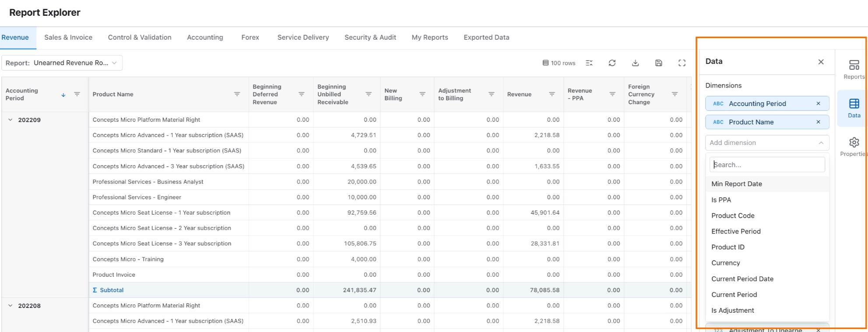This screenshot has height=332, width=868.
Task: Select the Data side panel icon
Action: tap(854, 108)
